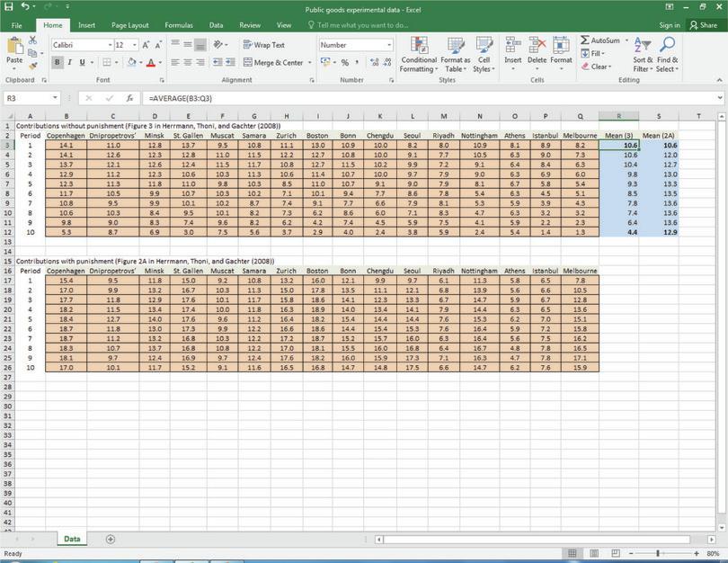The width and height of the screenshot is (728, 563).
Task: Apply Format as Table
Action: 454,56
